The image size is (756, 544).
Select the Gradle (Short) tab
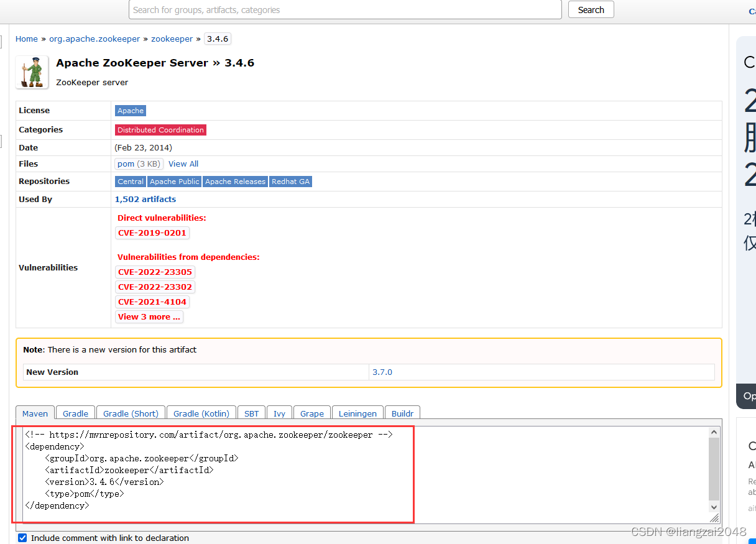click(131, 413)
